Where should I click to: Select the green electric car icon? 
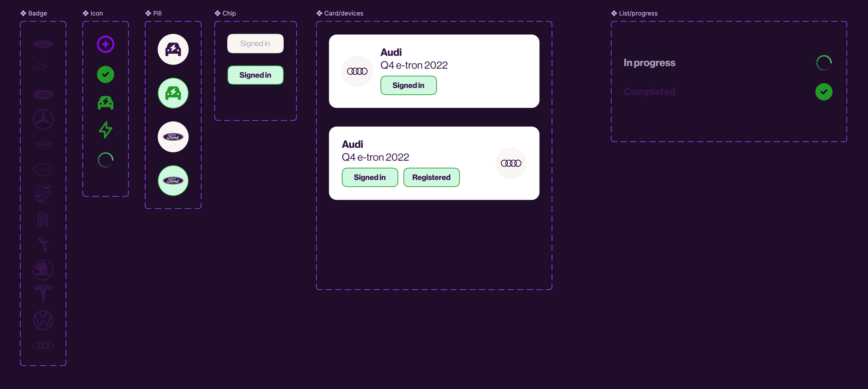coord(105,103)
